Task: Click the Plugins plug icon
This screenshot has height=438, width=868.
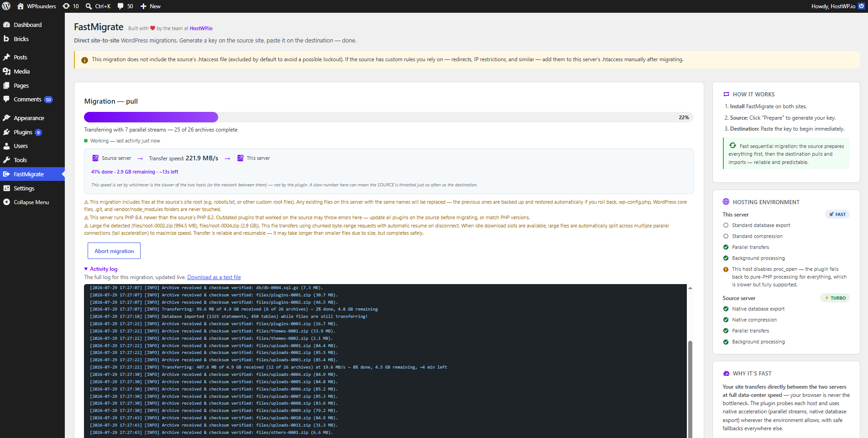Action: click(6, 132)
